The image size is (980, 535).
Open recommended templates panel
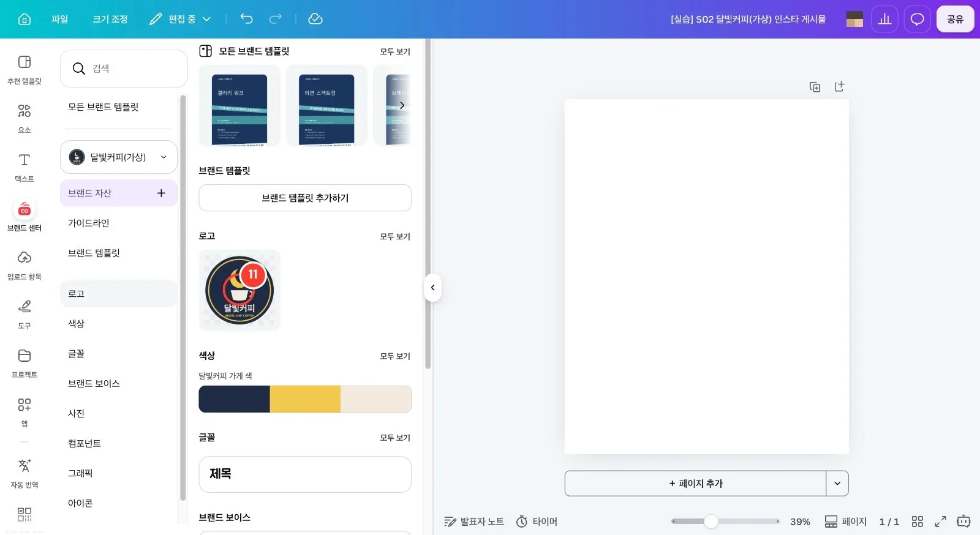click(24, 70)
